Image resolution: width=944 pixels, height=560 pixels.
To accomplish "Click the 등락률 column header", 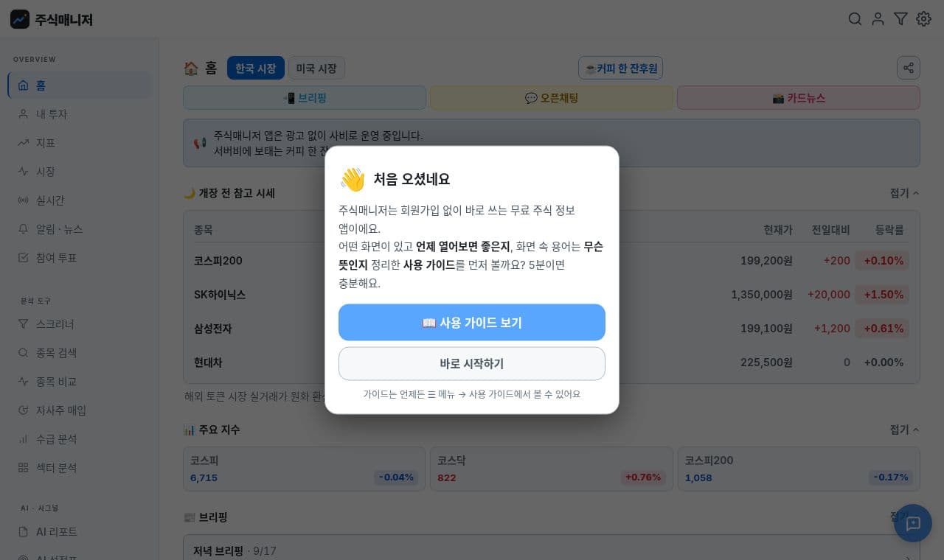I will point(889,230).
